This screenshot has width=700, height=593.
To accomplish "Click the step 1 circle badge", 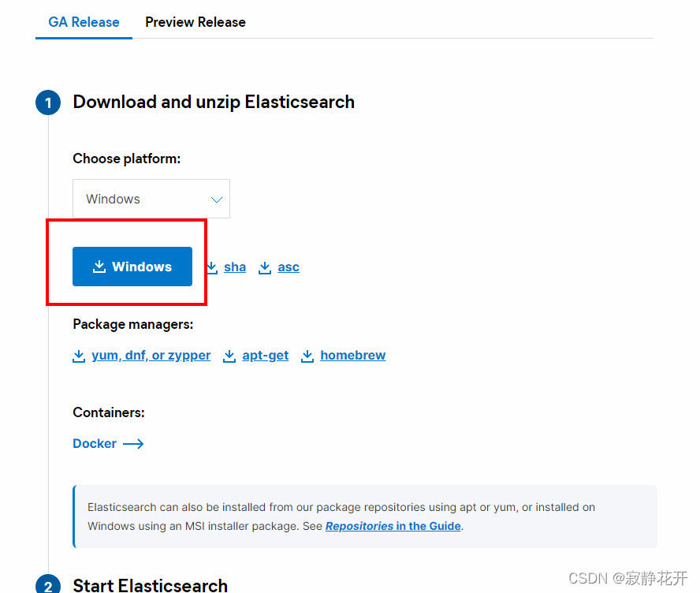I will [48, 103].
